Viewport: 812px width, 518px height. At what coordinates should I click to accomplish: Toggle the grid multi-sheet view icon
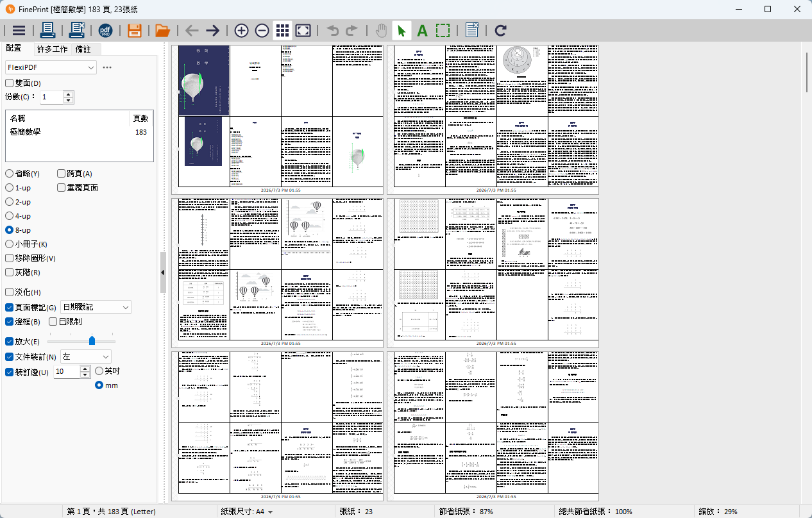click(282, 30)
